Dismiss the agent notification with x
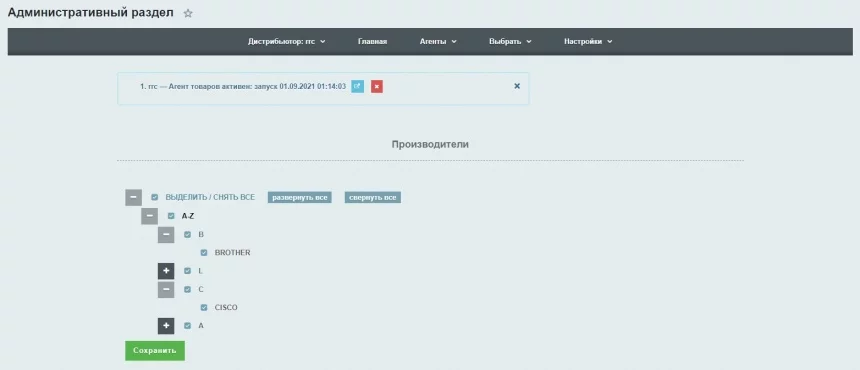 click(x=517, y=86)
